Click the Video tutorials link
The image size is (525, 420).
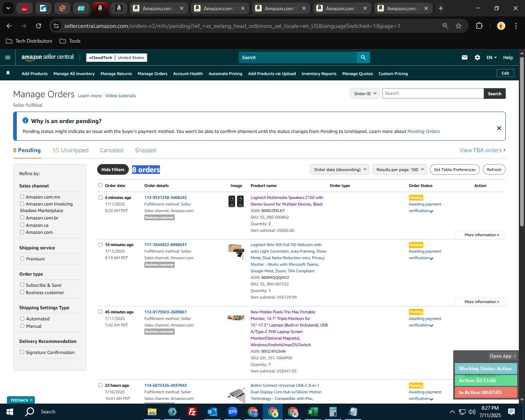click(121, 96)
